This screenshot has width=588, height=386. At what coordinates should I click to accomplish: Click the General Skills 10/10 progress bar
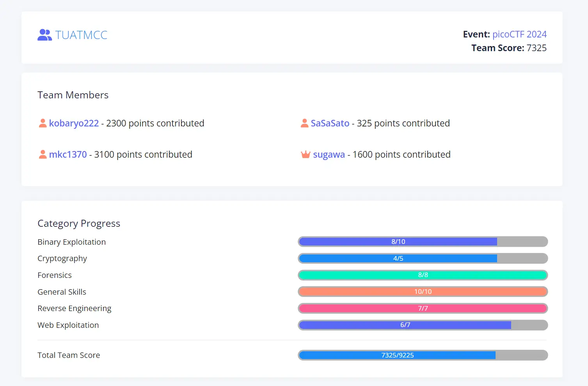[423, 292]
